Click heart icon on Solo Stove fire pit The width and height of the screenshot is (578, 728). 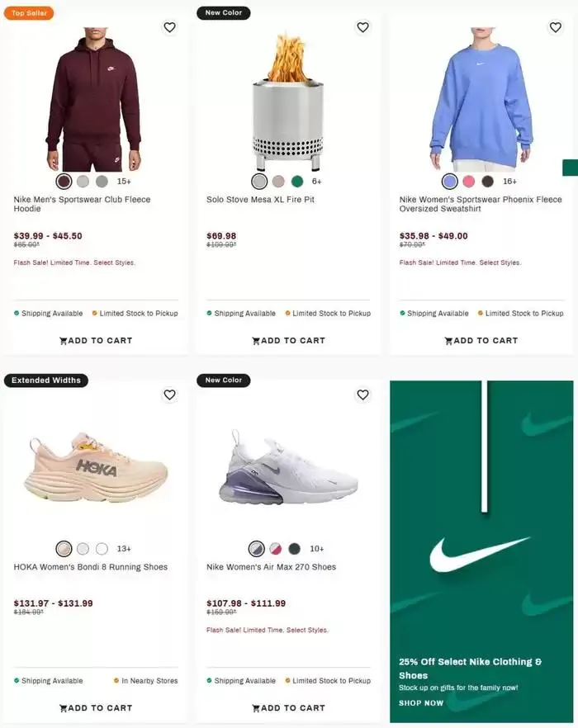coord(362,27)
